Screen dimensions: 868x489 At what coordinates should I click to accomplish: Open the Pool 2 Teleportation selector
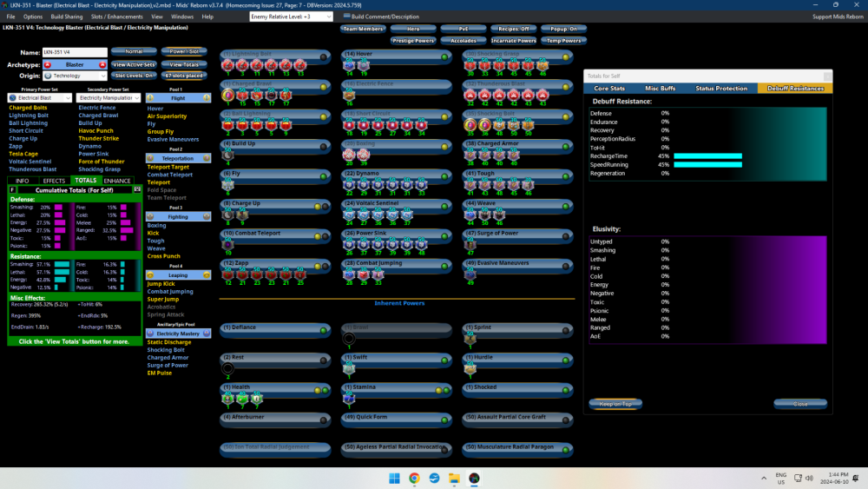[x=178, y=158]
